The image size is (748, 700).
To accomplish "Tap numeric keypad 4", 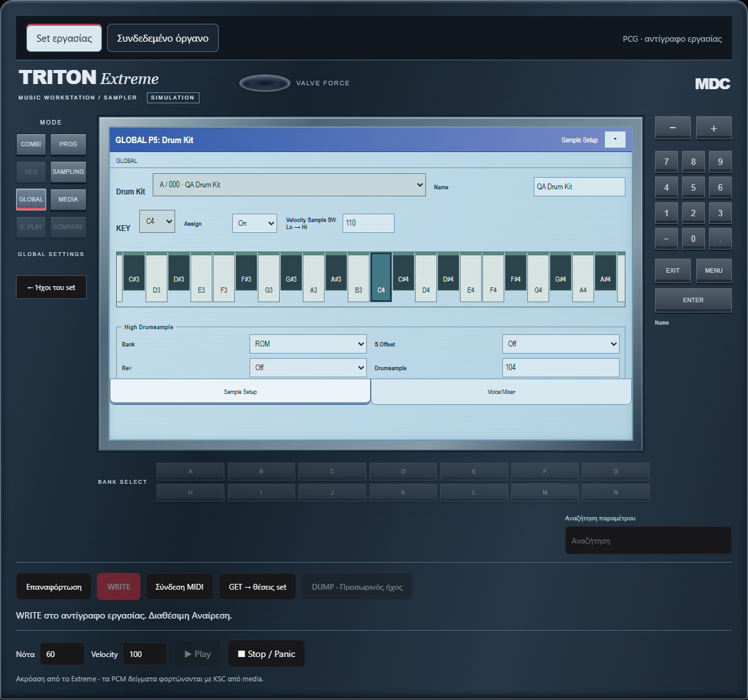I will (667, 187).
